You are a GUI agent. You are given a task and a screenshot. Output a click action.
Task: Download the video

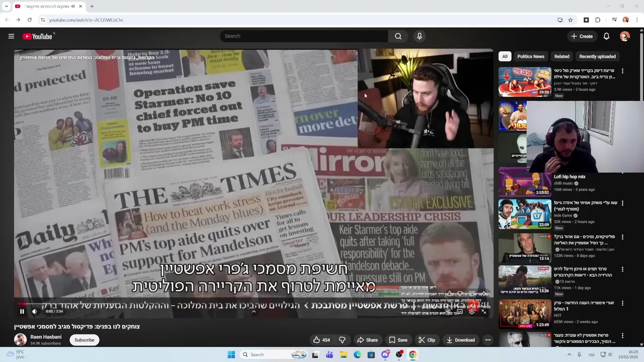[460, 340]
